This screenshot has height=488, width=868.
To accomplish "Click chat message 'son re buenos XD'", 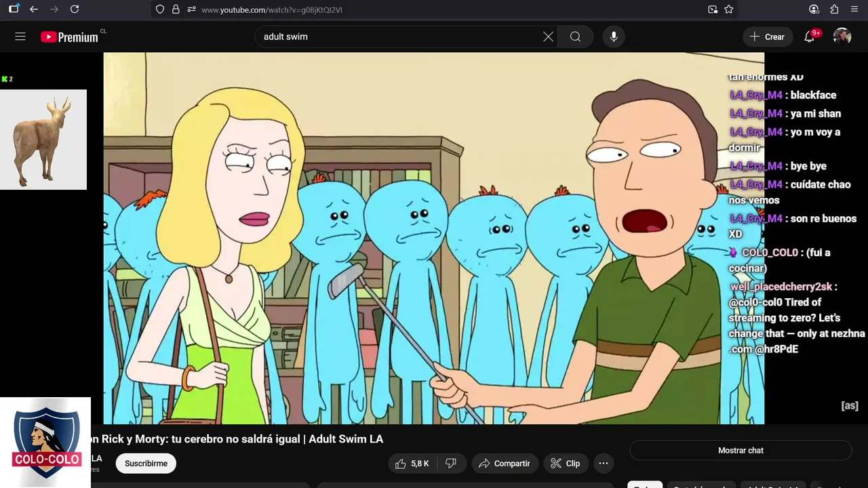I will pyautogui.click(x=793, y=226).
